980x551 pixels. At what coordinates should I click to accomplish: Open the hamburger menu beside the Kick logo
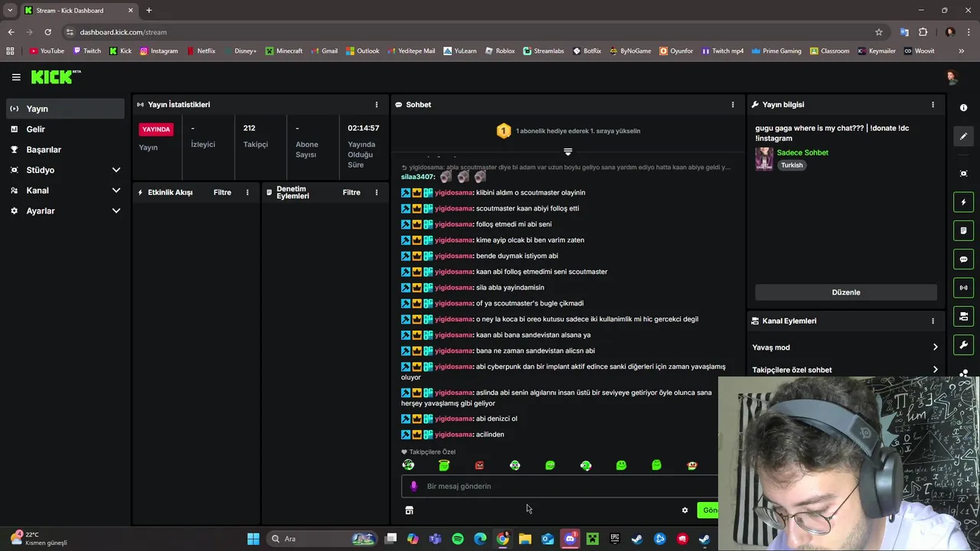click(16, 77)
